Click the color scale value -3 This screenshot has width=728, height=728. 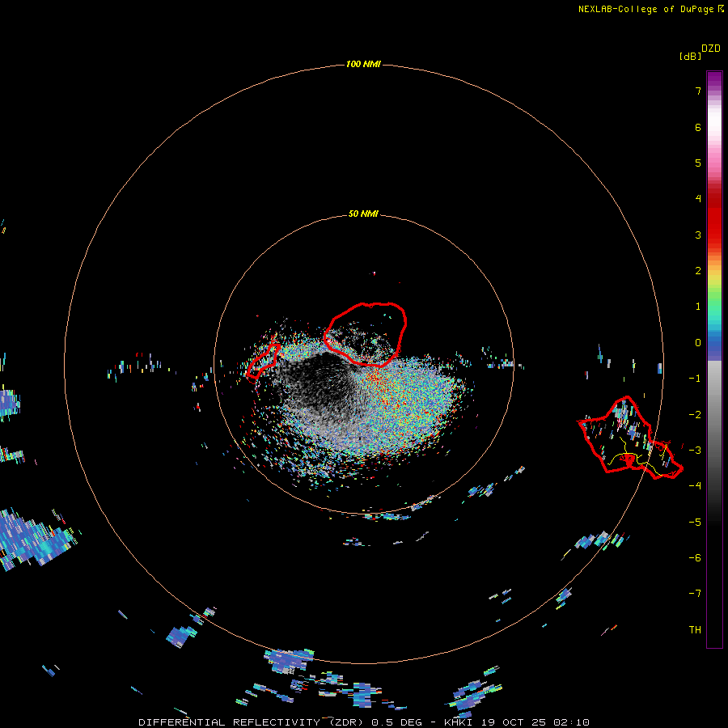695,451
